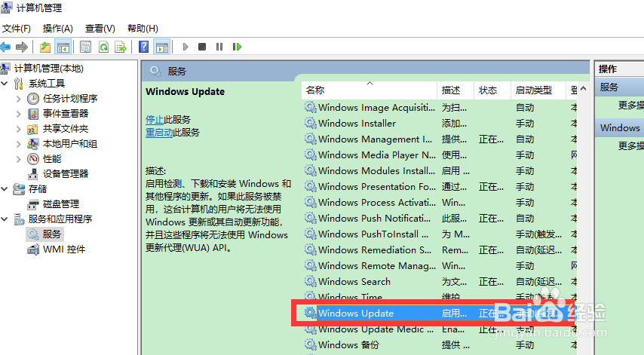Open the 操作(A) menu
Screen dimensions: 644x355
(58, 29)
